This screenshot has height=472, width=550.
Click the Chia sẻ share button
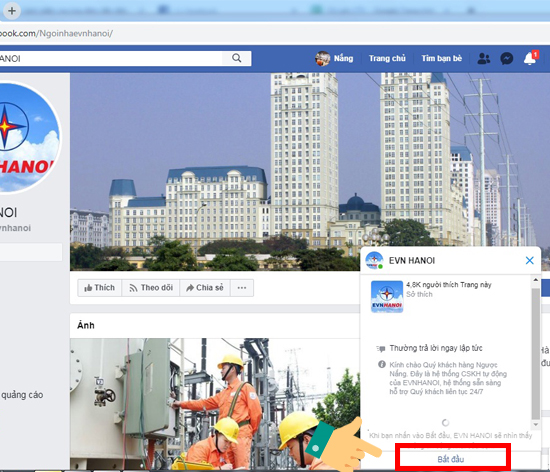(x=205, y=288)
